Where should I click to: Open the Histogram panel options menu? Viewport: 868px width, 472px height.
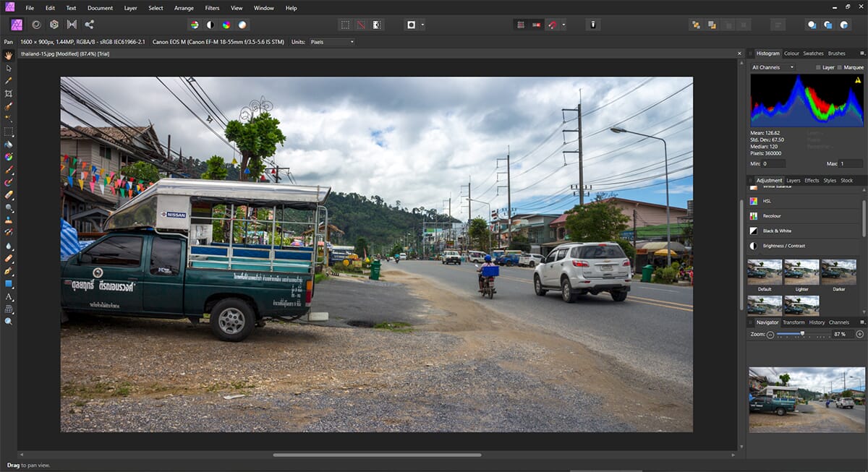(861, 53)
